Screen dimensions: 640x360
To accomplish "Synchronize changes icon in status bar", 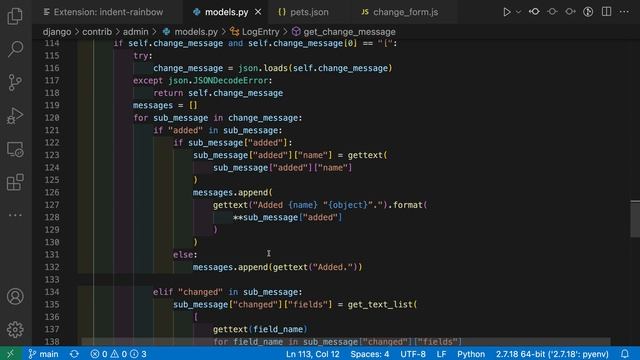I will (74, 354).
